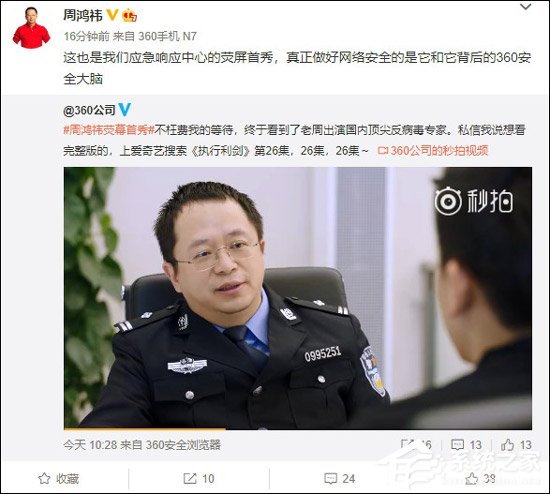550x494 pixels.
Task: Open comments with the 24 icon
Action: pyautogui.click(x=340, y=479)
